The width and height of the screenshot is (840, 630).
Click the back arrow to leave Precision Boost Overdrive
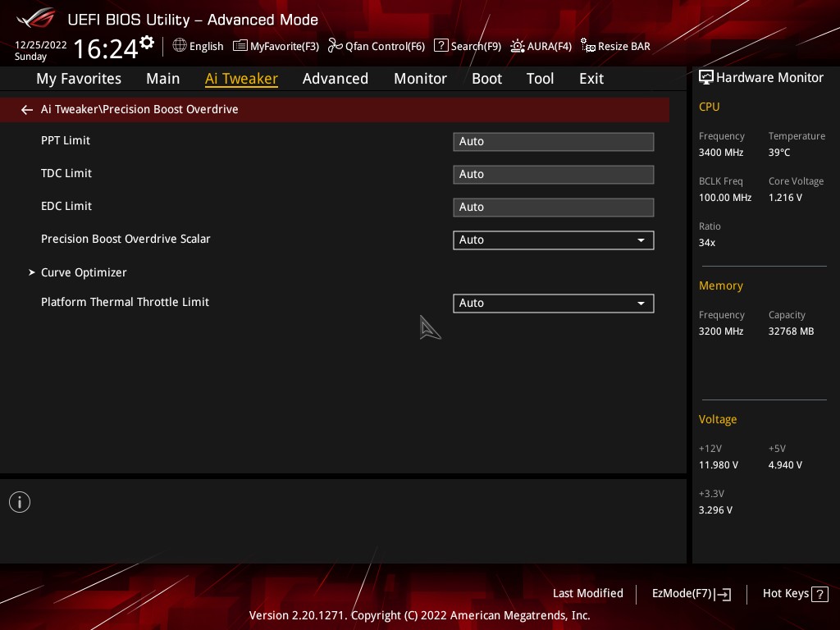tap(27, 110)
